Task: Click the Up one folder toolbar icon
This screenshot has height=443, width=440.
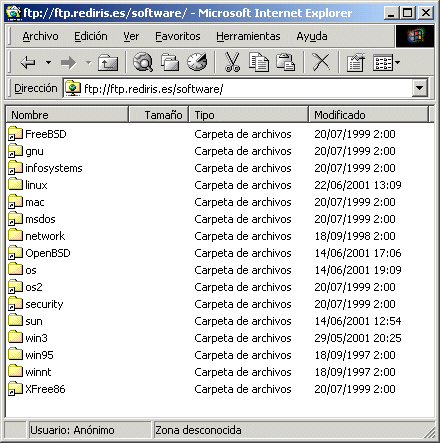Action: pyautogui.click(x=108, y=62)
